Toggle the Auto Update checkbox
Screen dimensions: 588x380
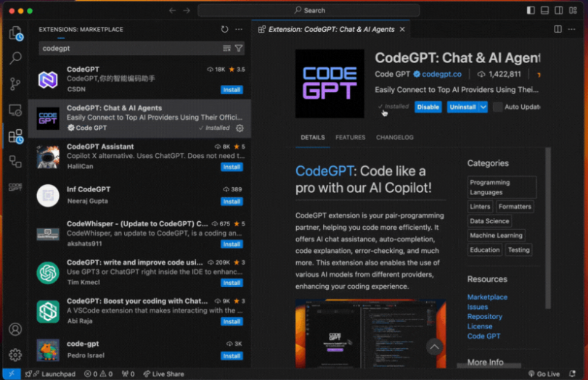click(x=497, y=107)
